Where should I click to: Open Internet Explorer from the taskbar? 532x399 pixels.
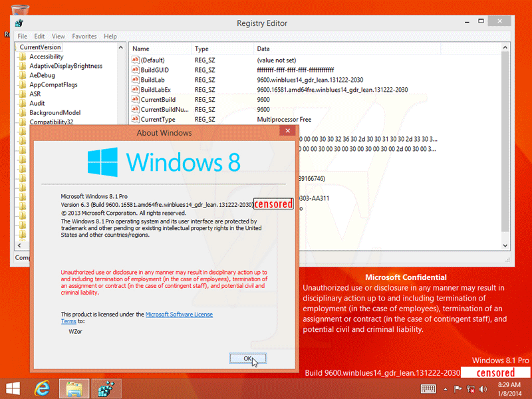pyautogui.click(x=43, y=387)
